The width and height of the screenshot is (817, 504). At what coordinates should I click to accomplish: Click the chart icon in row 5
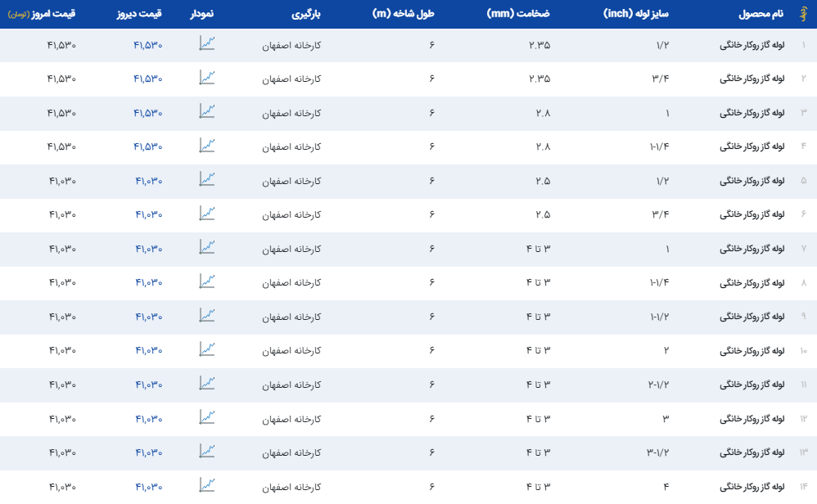tap(207, 180)
